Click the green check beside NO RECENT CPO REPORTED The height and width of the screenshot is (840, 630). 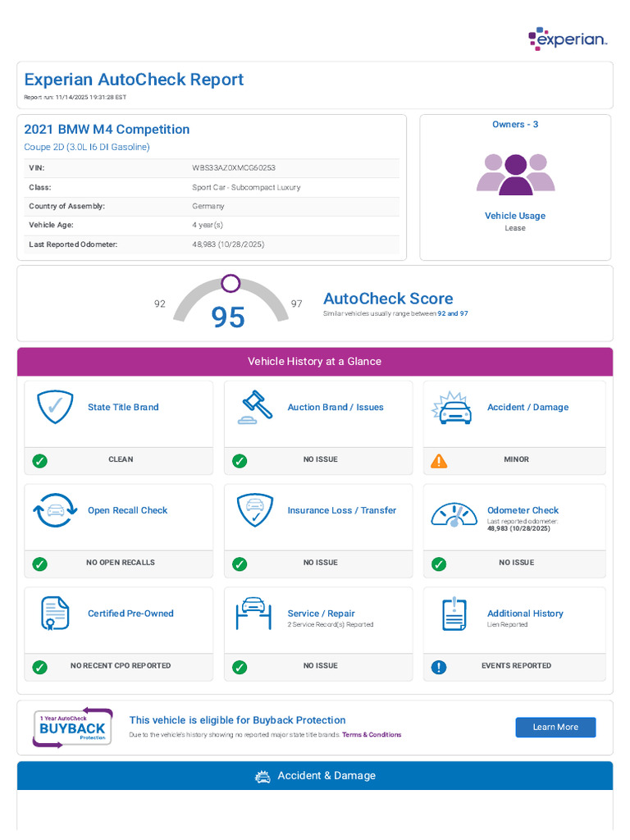pos(39,667)
